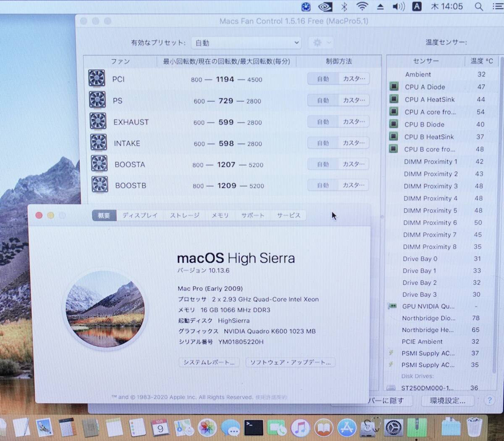Click the help question mark button
The height and width of the screenshot is (441, 504).
(x=490, y=401)
